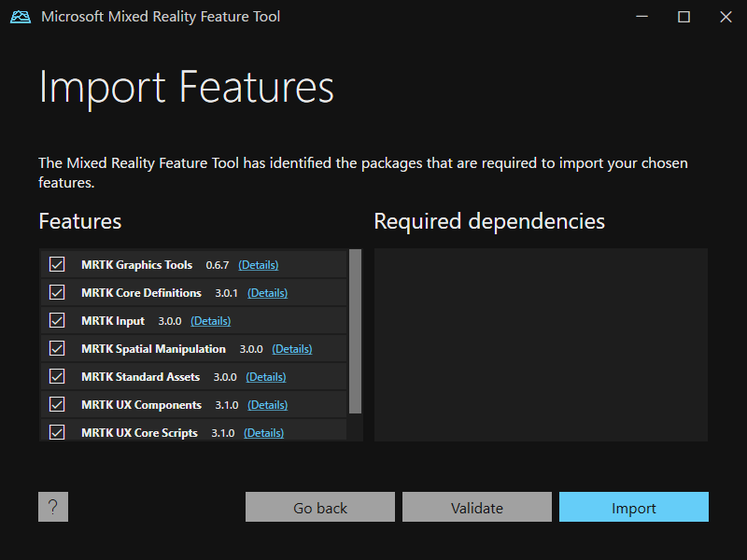The image size is (747, 560).
Task: Click the help question mark button
Action: tap(53, 507)
